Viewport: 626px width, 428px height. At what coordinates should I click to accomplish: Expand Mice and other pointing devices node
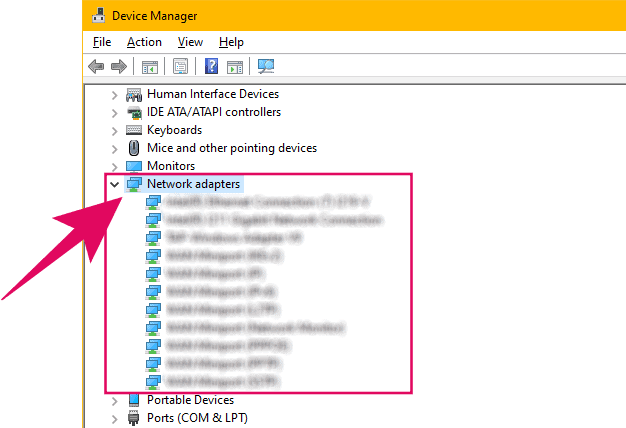click(115, 149)
